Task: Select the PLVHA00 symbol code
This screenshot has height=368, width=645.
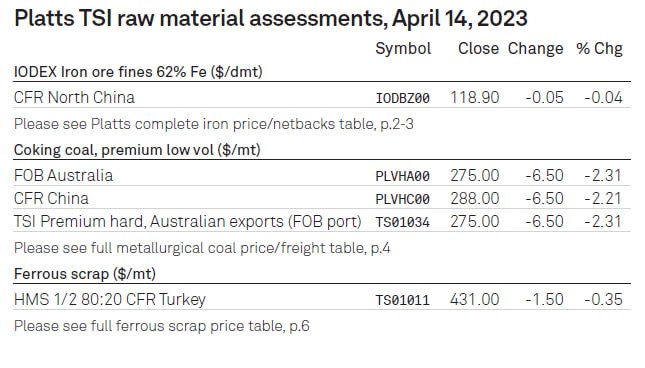Action: coord(403,176)
